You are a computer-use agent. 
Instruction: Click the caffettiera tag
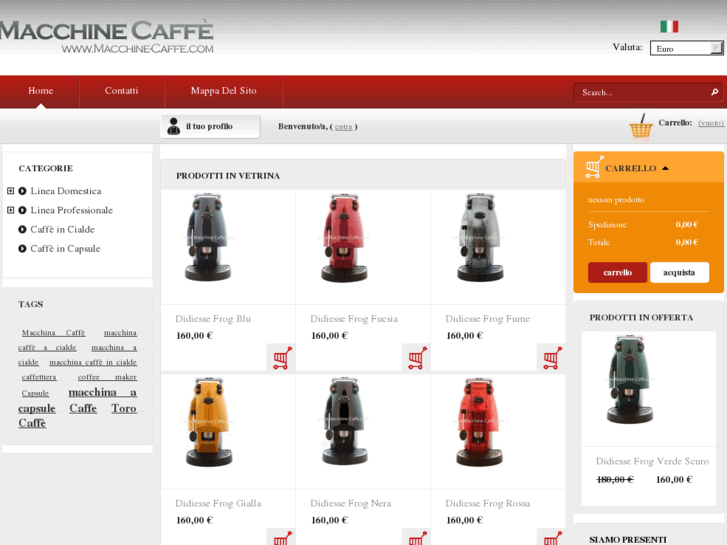click(39, 377)
